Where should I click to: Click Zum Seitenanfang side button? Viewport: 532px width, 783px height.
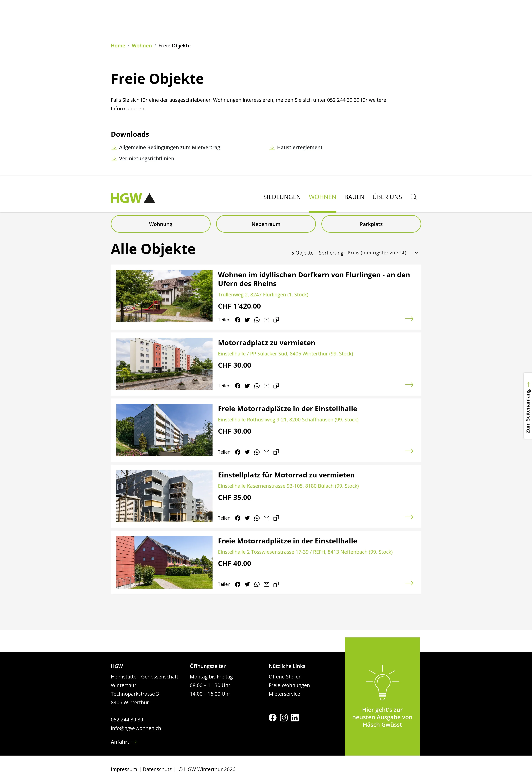tap(528, 406)
